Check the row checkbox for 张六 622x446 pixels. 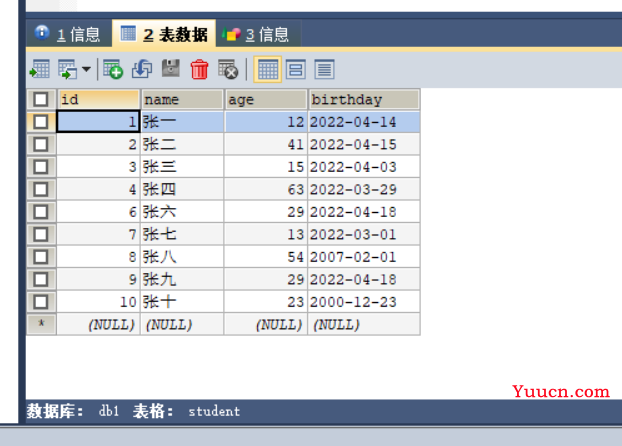41,212
